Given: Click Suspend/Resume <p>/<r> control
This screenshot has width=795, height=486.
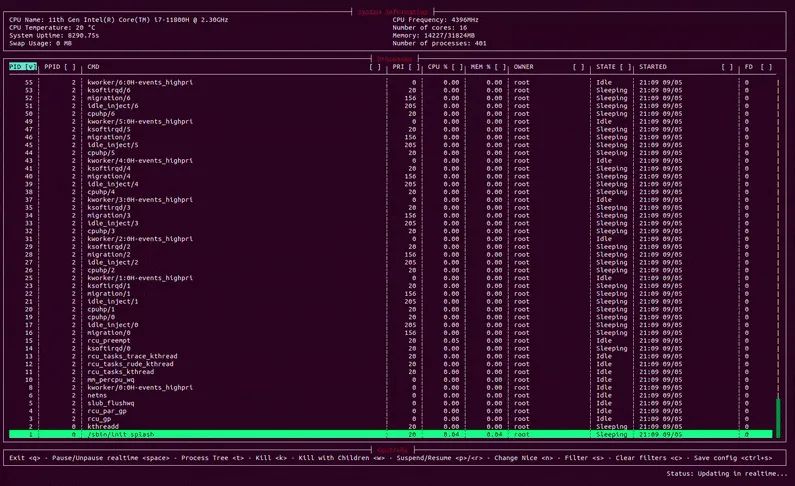Looking at the screenshot, I should pyautogui.click(x=439, y=458).
